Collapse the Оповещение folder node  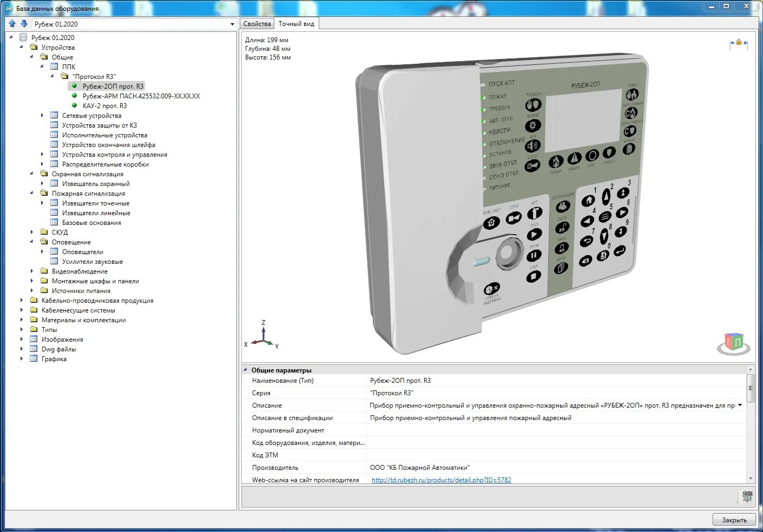click(x=32, y=242)
